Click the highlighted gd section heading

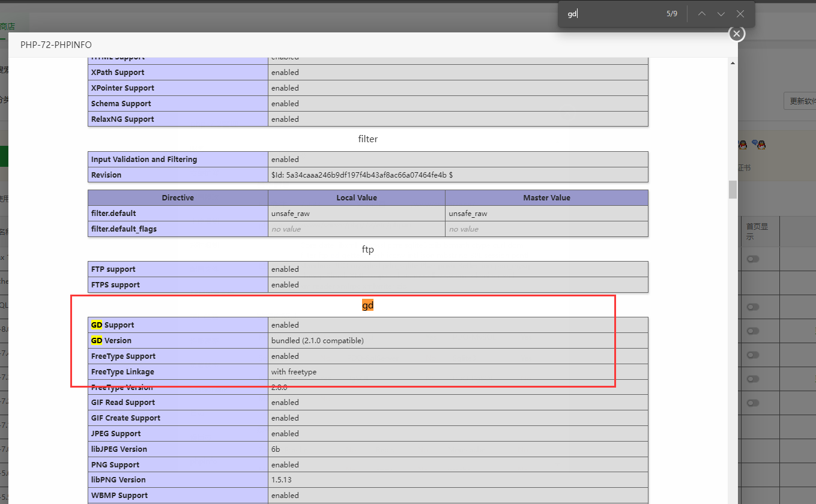click(x=367, y=305)
